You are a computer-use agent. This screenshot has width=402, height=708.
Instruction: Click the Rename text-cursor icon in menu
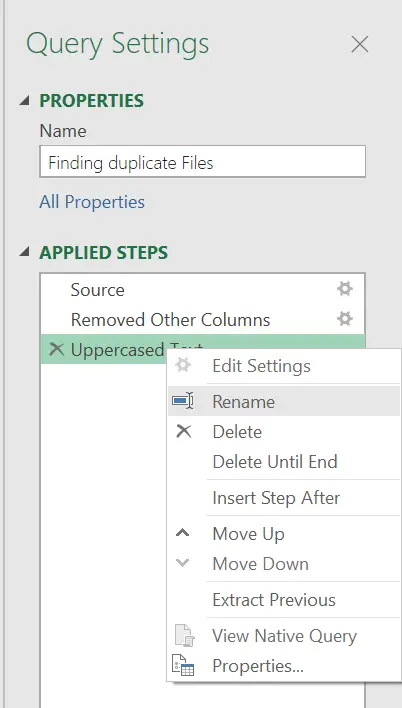tap(183, 401)
